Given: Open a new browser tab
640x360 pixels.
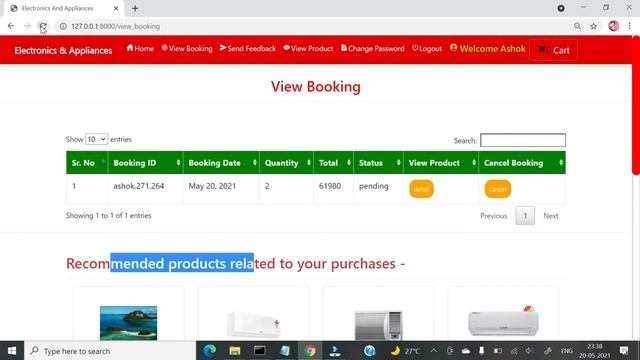Looking at the screenshot, I should pyautogui.click(x=135, y=8).
